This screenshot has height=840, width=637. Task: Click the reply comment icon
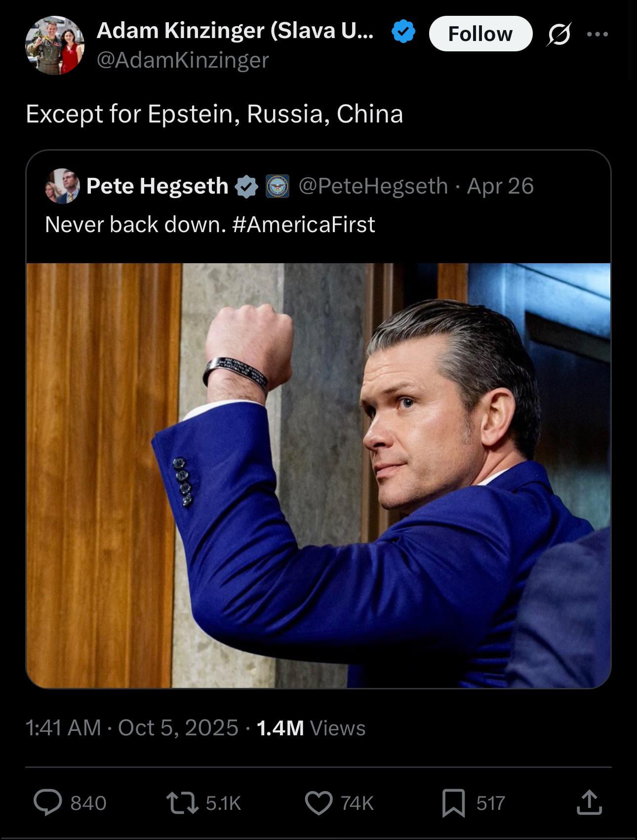[48, 802]
